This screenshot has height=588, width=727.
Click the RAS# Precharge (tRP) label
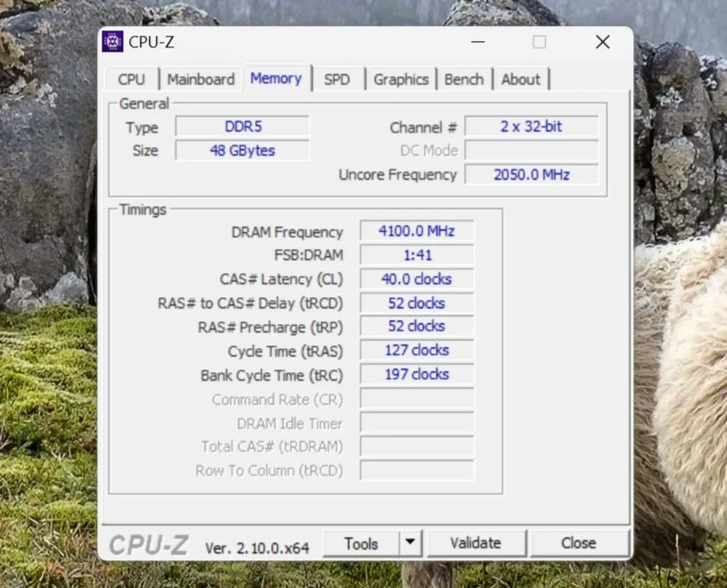tap(270, 327)
